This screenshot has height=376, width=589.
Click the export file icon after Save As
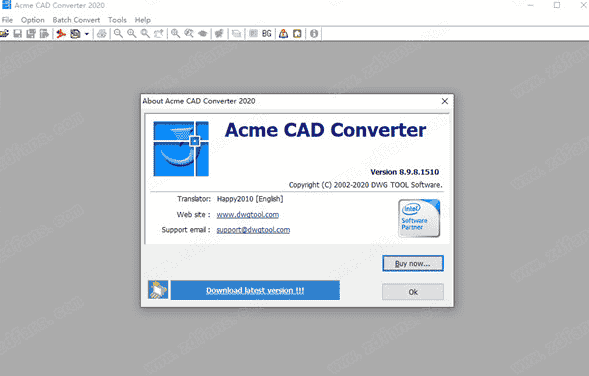pyautogui.click(x=44, y=34)
